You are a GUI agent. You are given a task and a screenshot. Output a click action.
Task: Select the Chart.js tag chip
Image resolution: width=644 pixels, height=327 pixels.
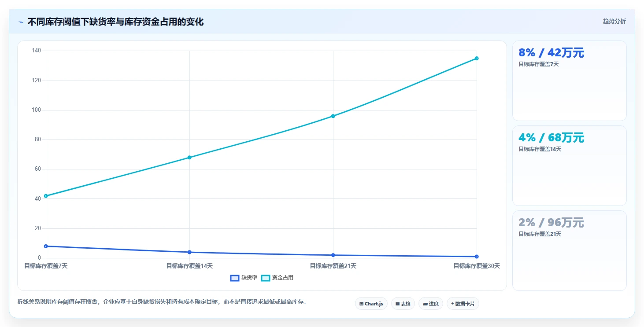click(x=371, y=304)
